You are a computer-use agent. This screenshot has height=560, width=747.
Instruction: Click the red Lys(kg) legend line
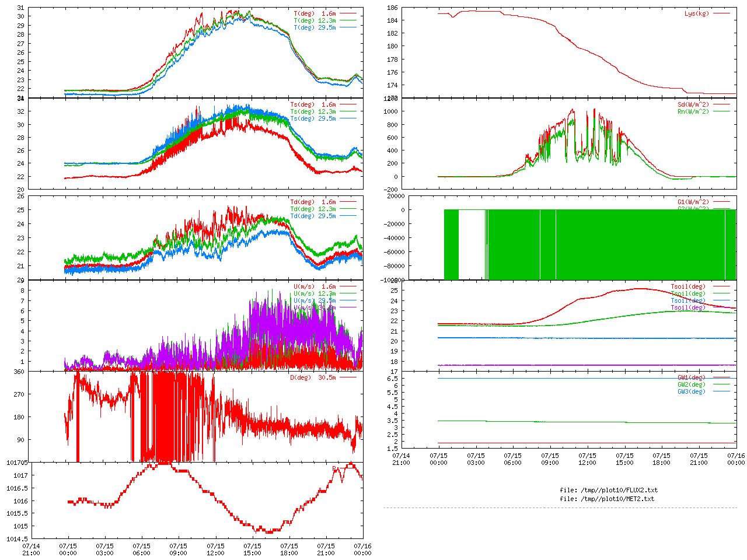[721, 13]
